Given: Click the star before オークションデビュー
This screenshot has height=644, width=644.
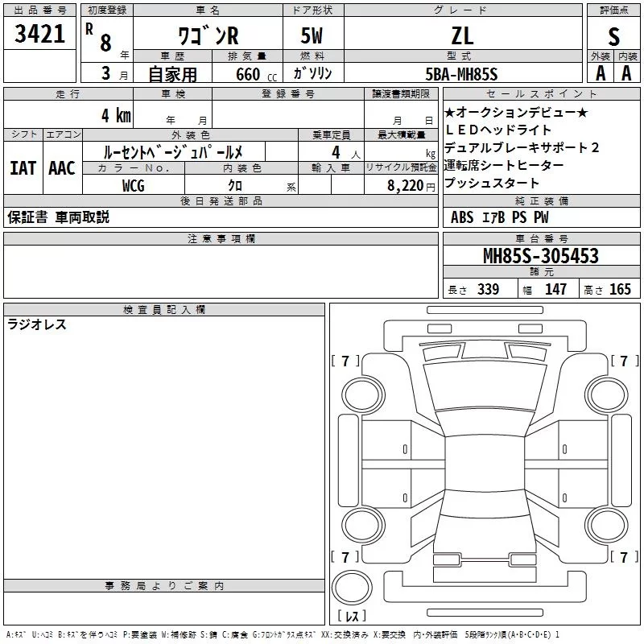Looking at the screenshot, I should click(450, 113).
